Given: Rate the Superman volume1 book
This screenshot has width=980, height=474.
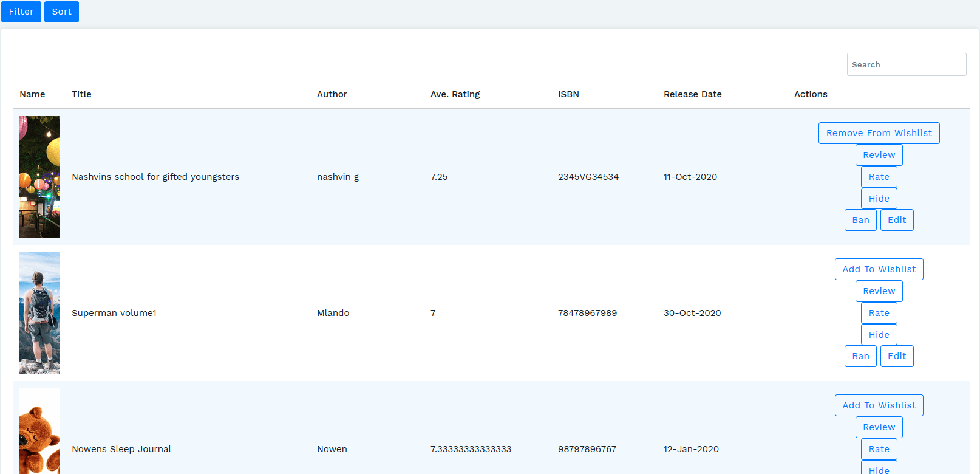Looking at the screenshot, I should pos(879,313).
